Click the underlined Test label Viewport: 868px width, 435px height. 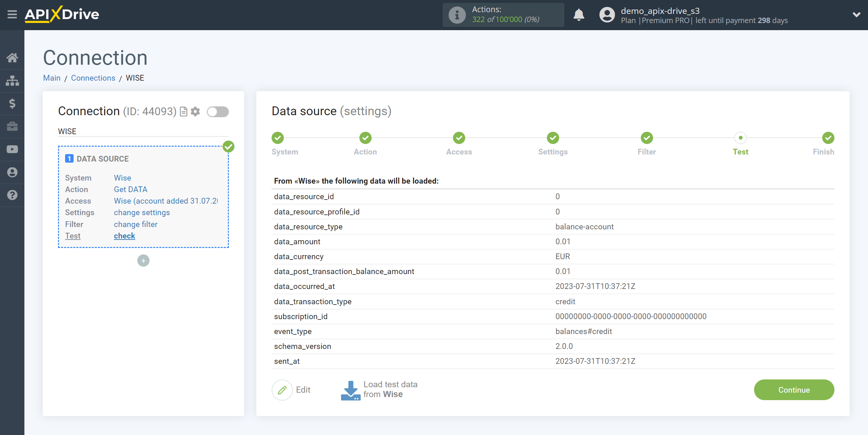73,236
